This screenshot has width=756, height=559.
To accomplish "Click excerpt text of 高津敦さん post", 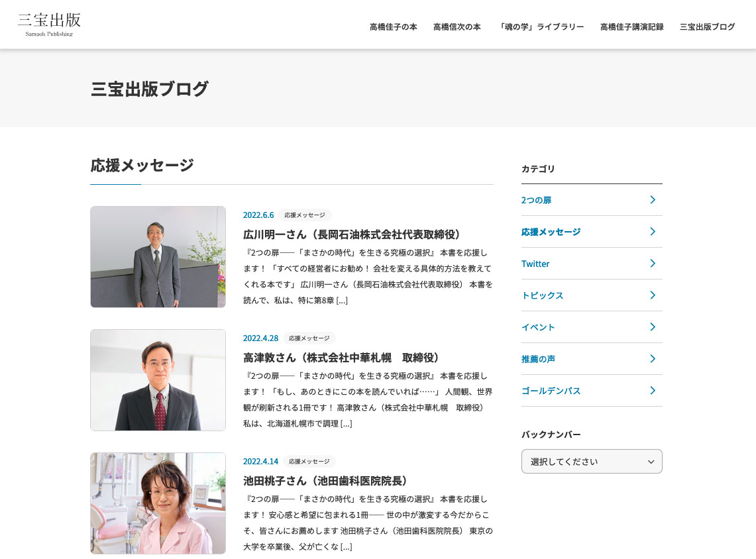I will [368, 399].
